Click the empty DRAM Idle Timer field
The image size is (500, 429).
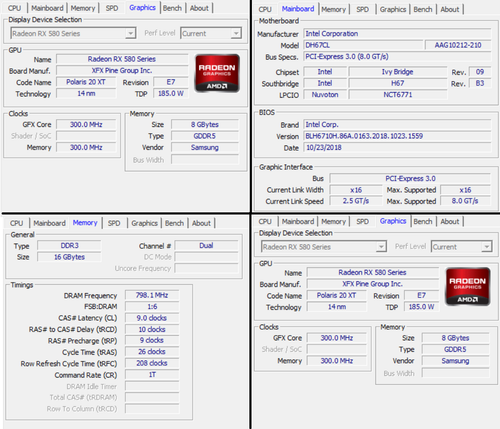coord(152,386)
